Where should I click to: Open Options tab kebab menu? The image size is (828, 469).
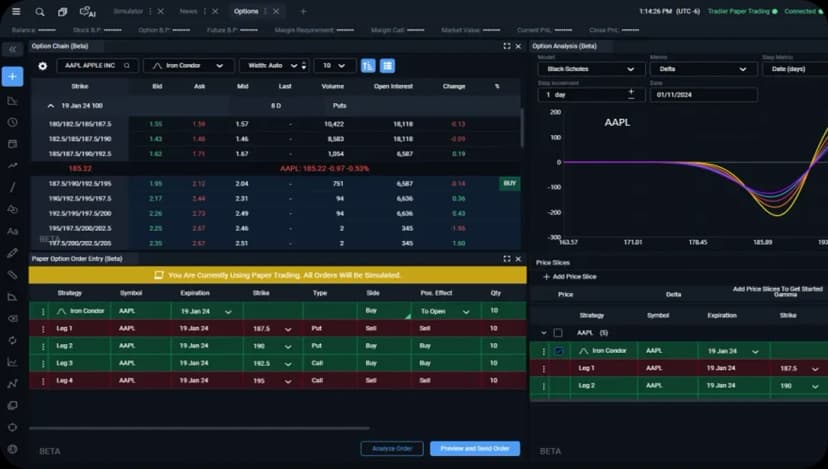coord(266,12)
